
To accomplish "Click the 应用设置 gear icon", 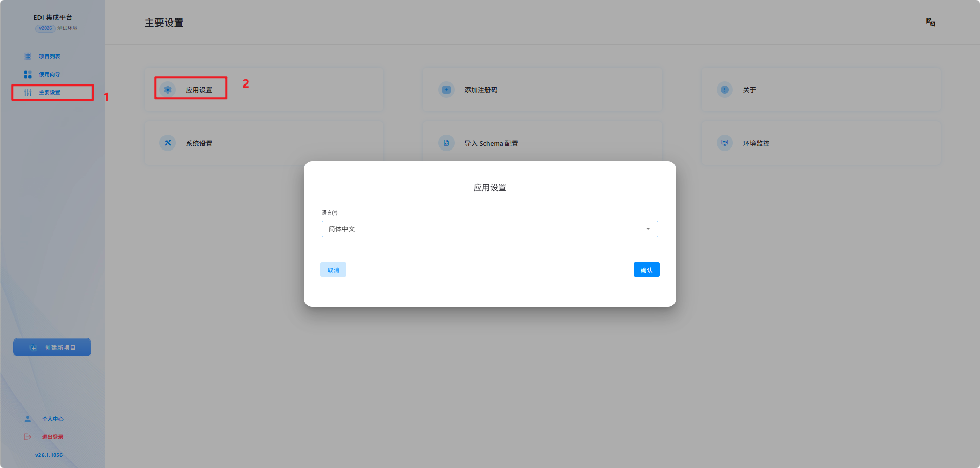I will (168, 90).
